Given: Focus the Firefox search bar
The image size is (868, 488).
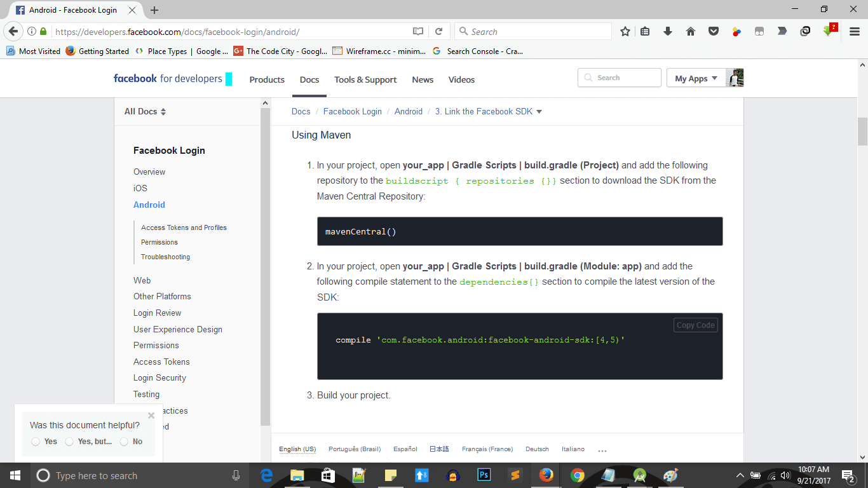Looking at the screenshot, I should 533,31.
